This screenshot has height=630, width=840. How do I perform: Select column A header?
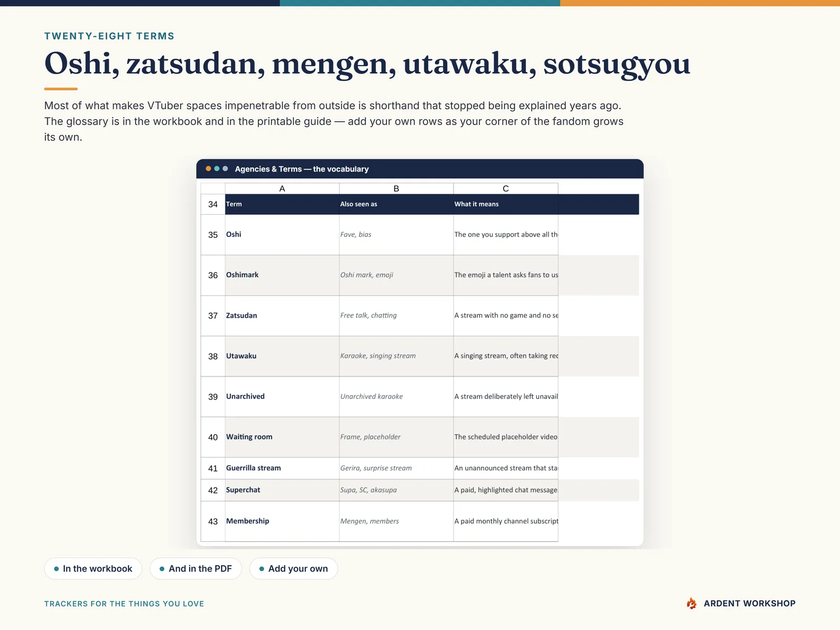tap(282, 188)
